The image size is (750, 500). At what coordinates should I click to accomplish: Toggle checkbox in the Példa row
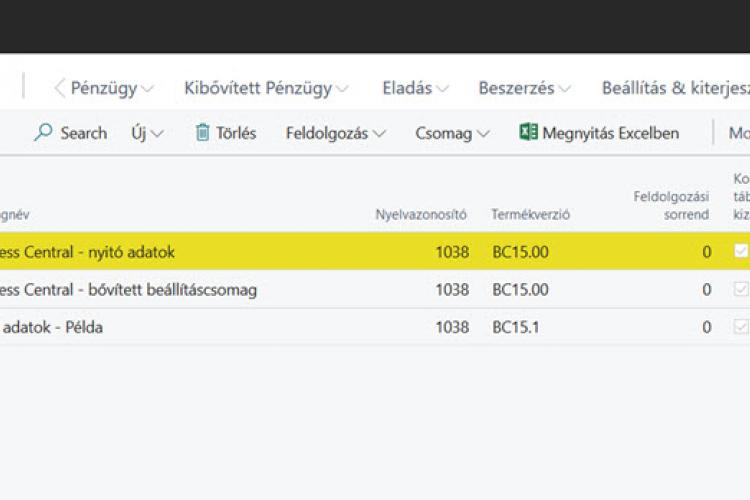[741, 327]
